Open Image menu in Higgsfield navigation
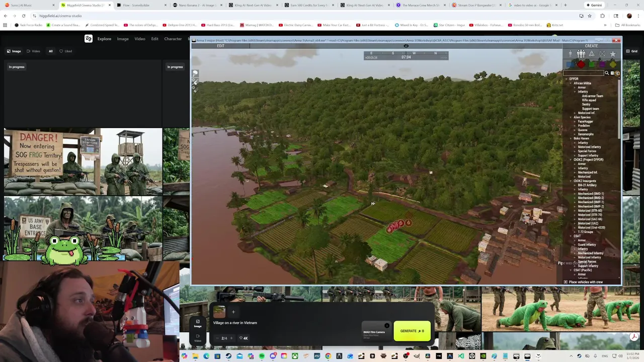 [x=123, y=39]
